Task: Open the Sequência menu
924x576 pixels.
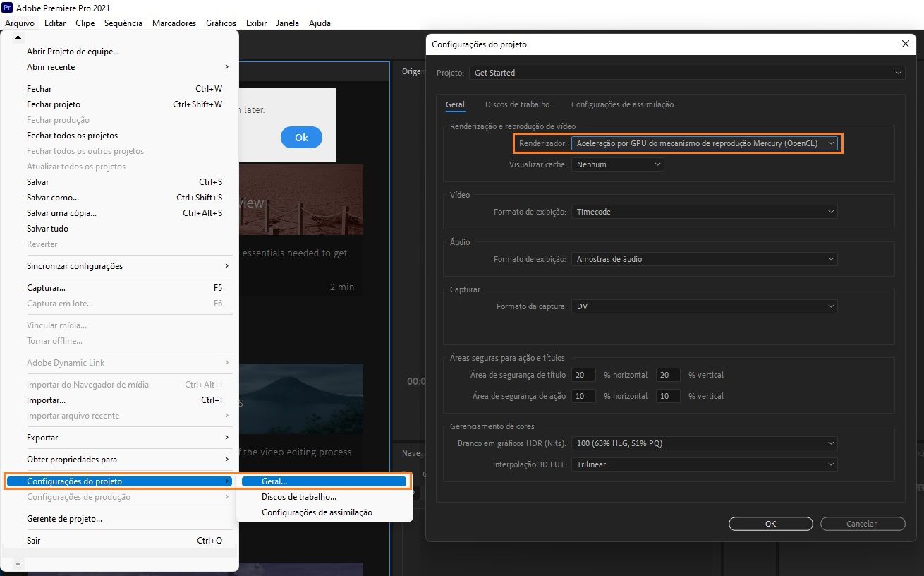Action: click(123, 23)
